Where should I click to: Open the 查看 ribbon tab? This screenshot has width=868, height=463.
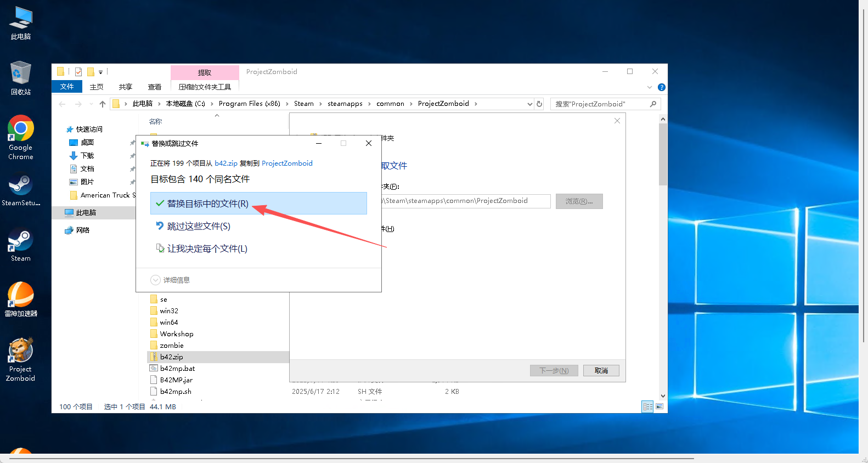[155, 87]
